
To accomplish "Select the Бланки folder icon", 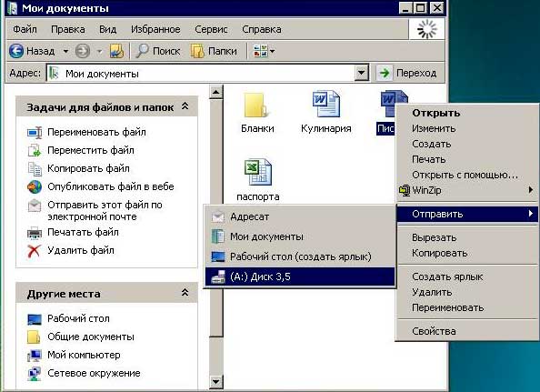I will [255, 106].
